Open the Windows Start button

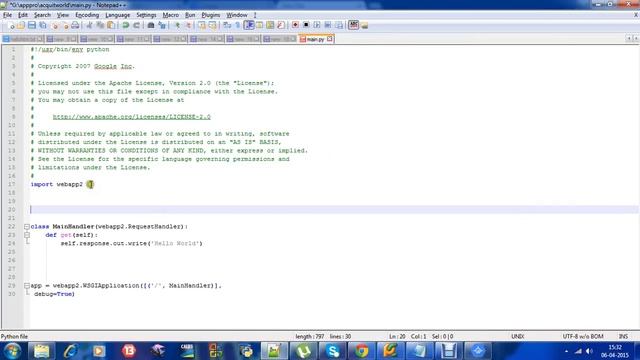pos(12,351)
